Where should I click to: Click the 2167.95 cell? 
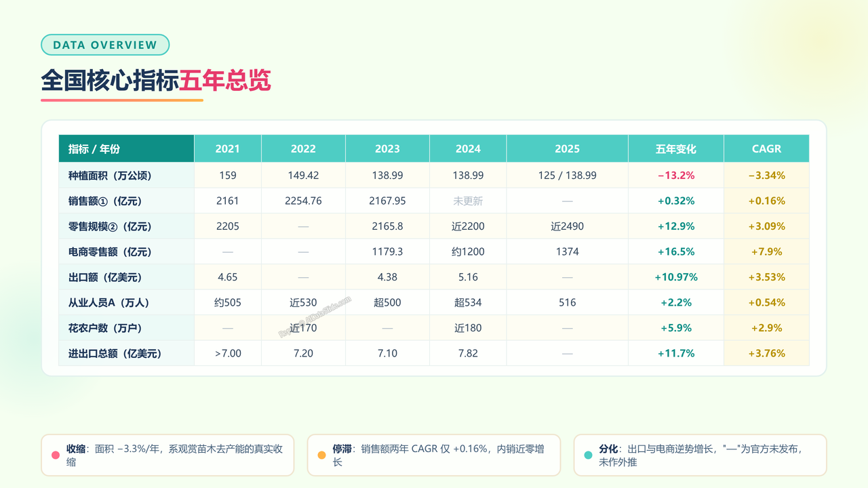387,201
